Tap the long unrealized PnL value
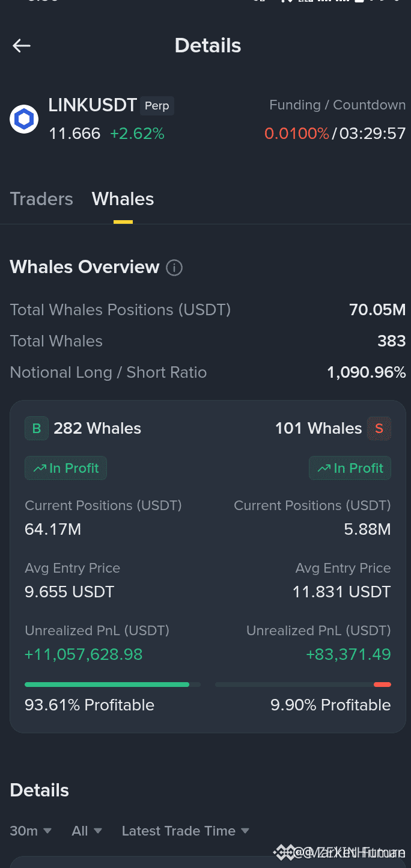The height and width of the screenshot is (868, 411). click(x=84, y=654)
